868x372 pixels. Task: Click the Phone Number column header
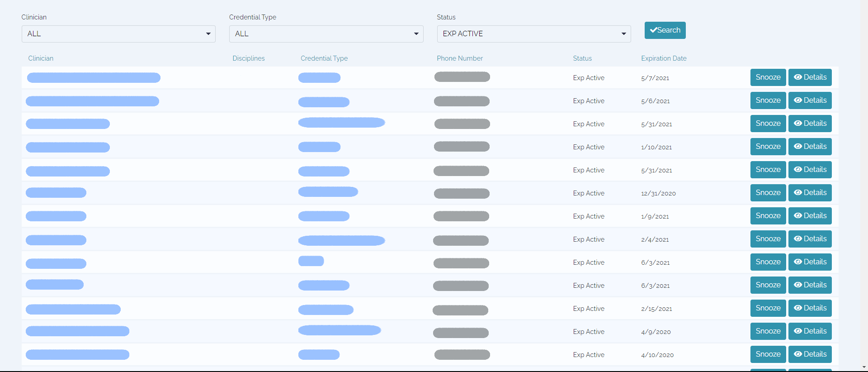(x=460, y=58)
